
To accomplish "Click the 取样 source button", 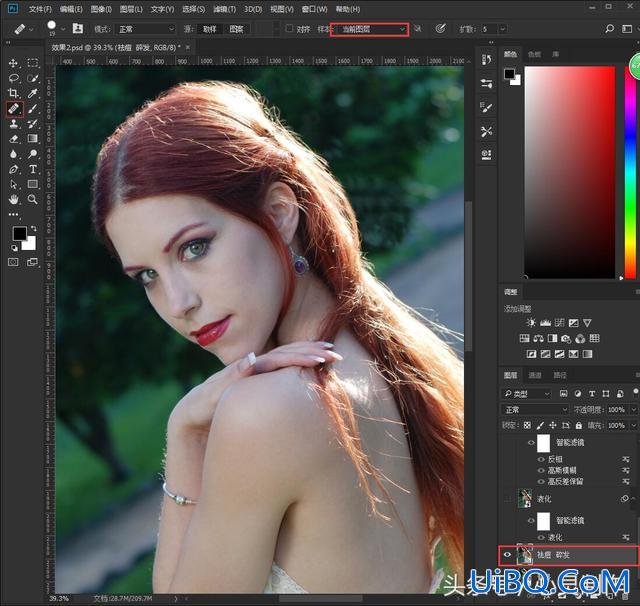I will coord(209,29).
